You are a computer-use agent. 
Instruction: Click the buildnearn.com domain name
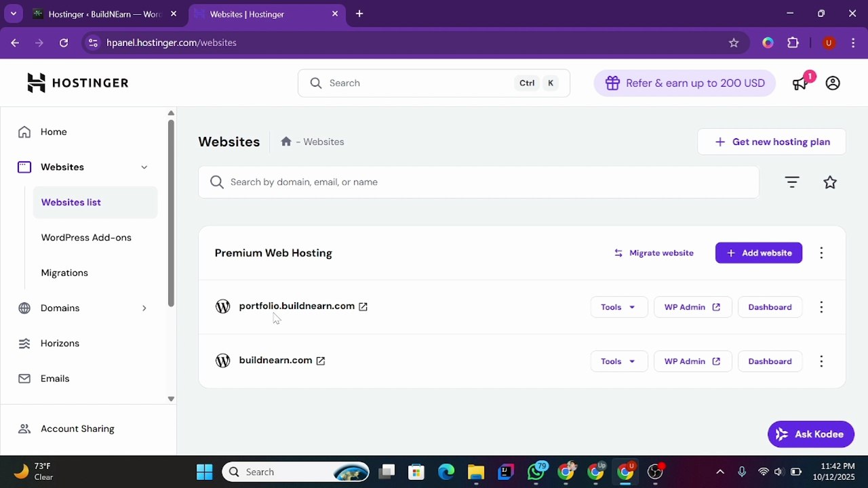[275, 361]
